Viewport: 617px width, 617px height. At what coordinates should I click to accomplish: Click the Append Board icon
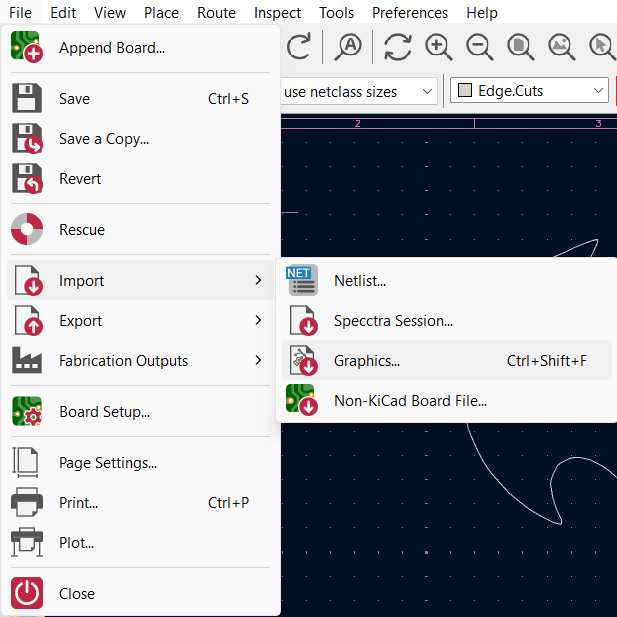(27, 47)
